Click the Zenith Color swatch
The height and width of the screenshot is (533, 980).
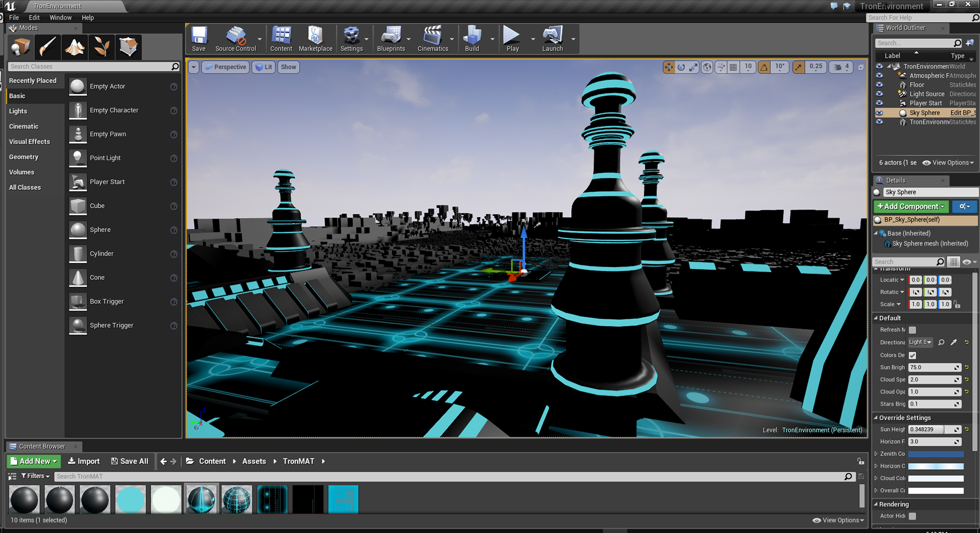pos(936,454)
